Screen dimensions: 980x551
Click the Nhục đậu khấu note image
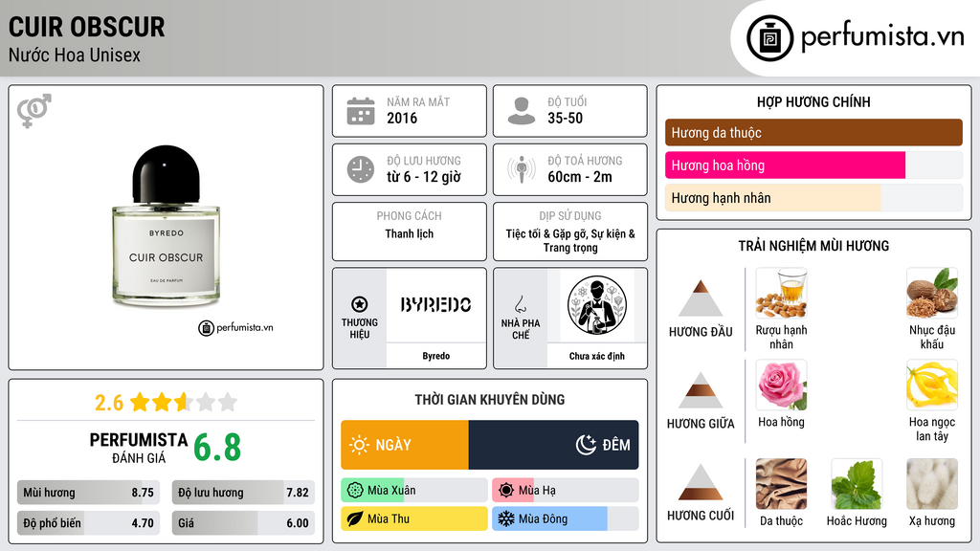[932, 293]
